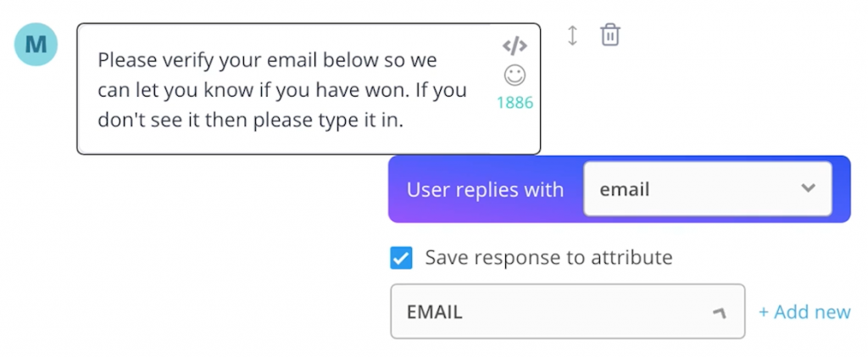The width and height of the screenshot is (868, 358).
Task: Click the vertical reorder arrows icon
Action: pos(573,36)
